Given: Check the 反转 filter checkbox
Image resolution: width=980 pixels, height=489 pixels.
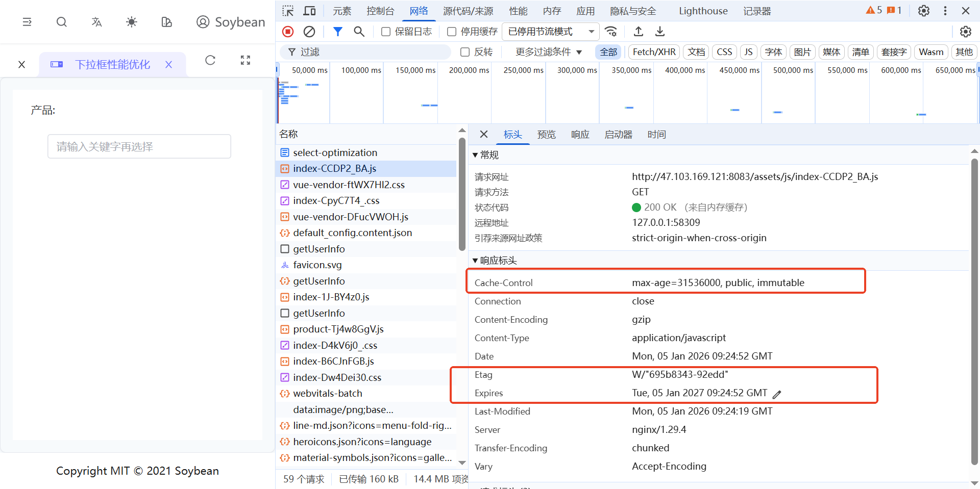Looking at the screenshot, I should [464, 52].
